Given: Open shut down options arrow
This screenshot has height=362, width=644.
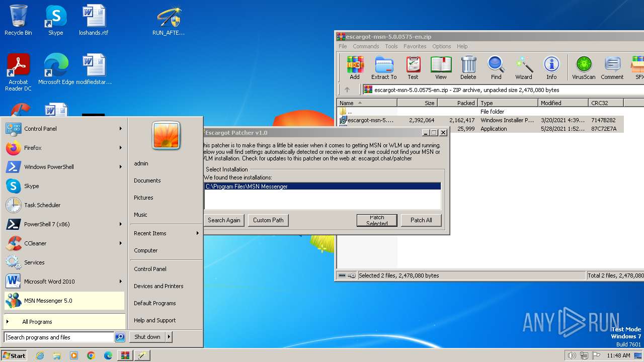Looking at the screenshot, I should point(169,337).
